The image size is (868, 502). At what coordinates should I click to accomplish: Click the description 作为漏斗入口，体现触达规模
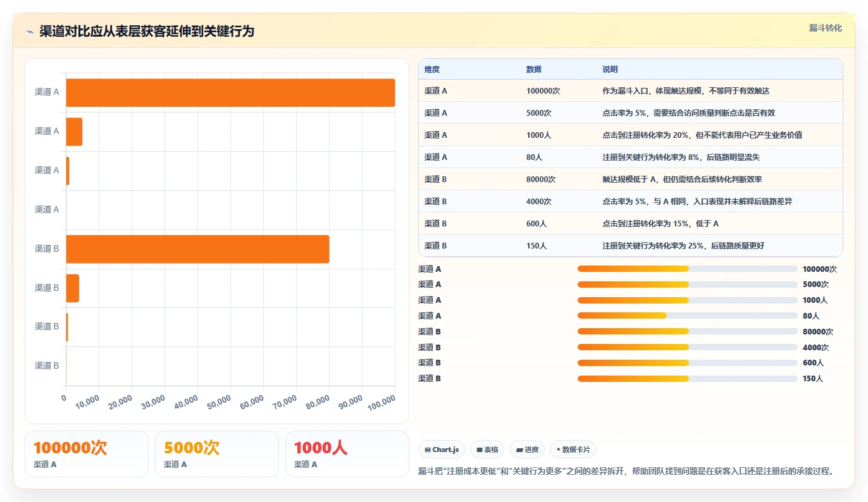tap(686, 91)
